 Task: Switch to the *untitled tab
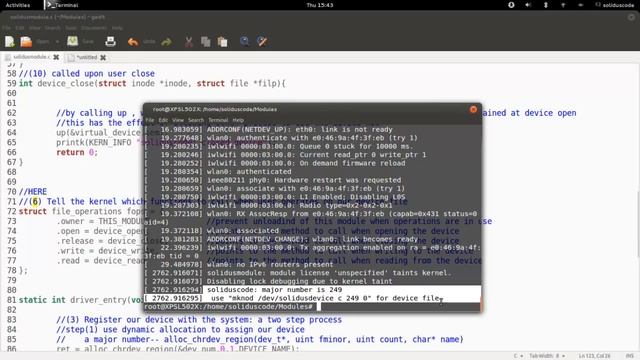[86, 57]
